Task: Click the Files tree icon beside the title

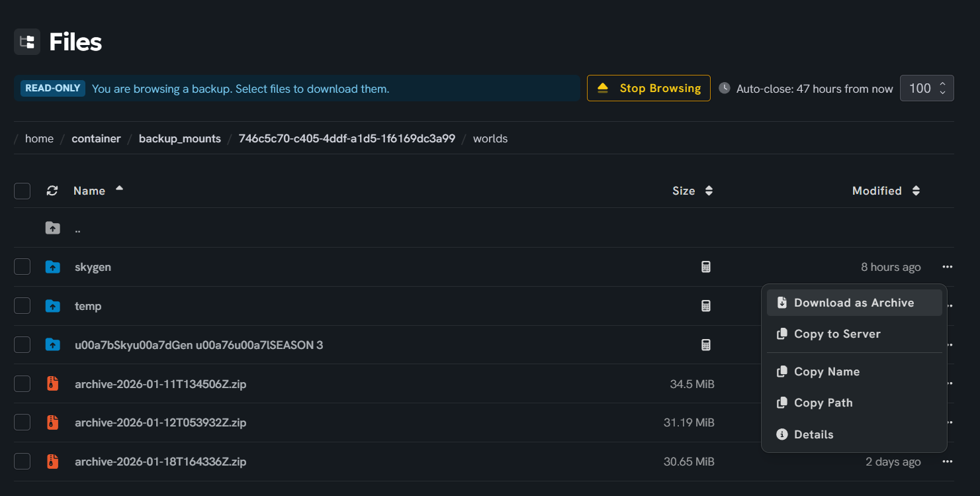Action: pyautogui.click(x=27, y=42)
